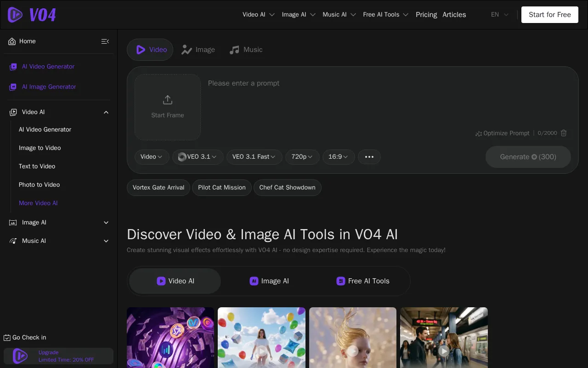Switch to the Video generation tab

point(150,50)
